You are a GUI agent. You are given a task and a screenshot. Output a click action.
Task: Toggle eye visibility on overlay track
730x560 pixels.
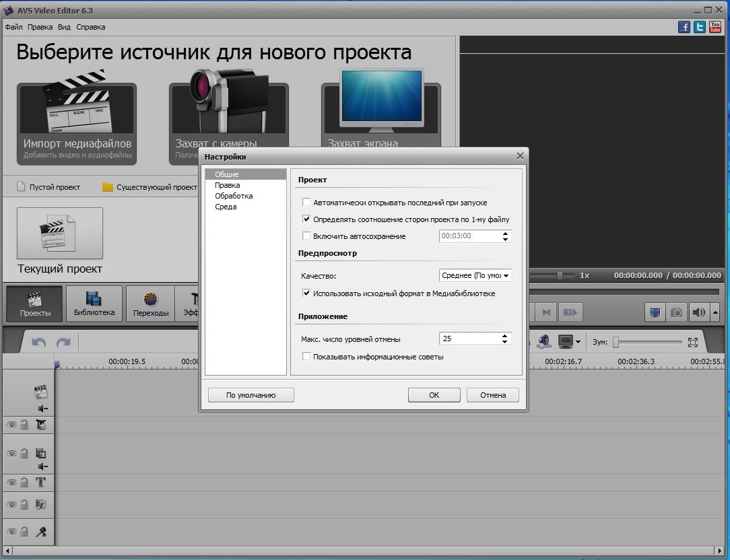pyautogui.click(x=11, y=453)
